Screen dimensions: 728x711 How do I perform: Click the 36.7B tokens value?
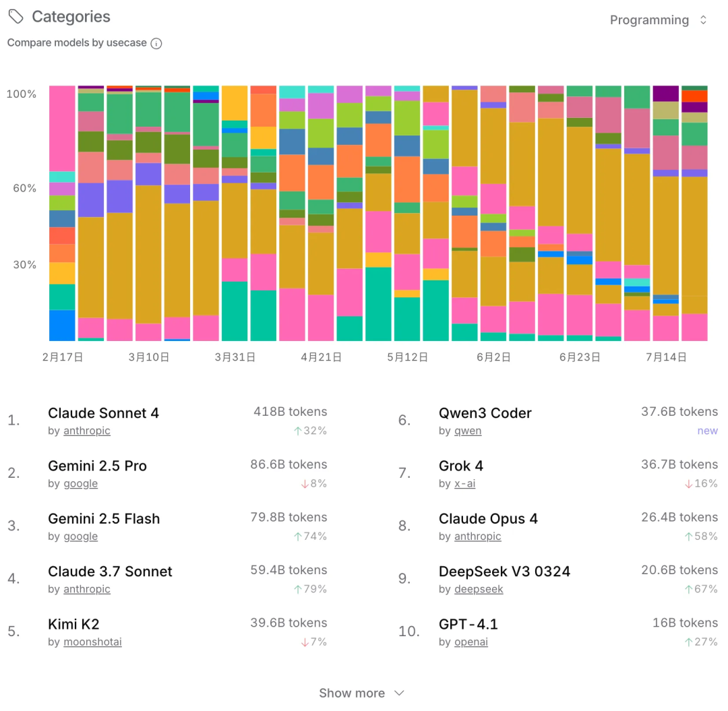(x=679, y=464)
